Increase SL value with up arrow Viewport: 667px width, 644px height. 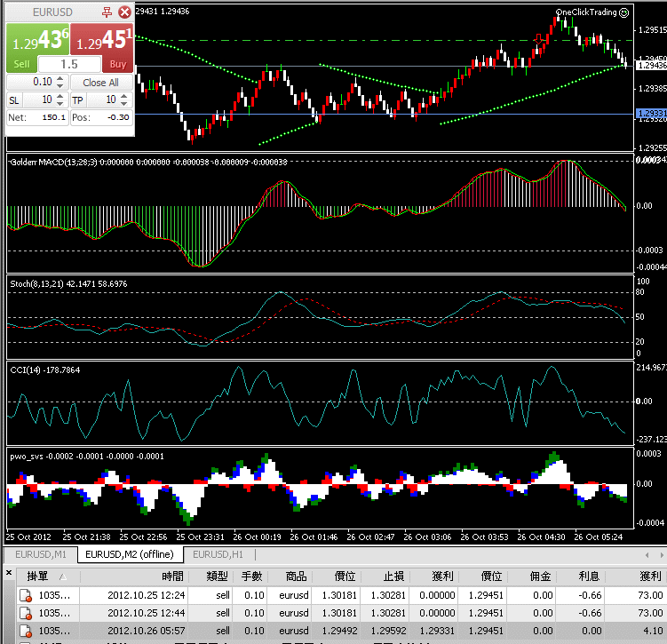click(x=60, y=96)
